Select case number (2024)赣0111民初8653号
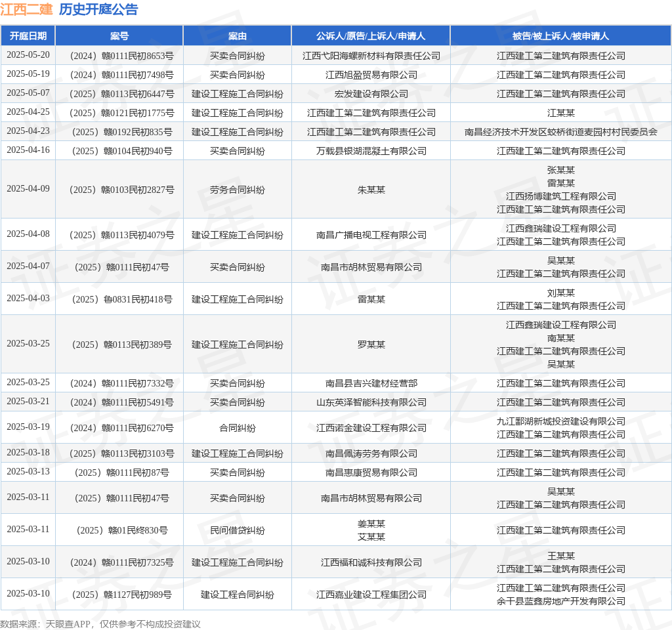The width and height of the screenshot is (672, 630). (x=121, y=56)
